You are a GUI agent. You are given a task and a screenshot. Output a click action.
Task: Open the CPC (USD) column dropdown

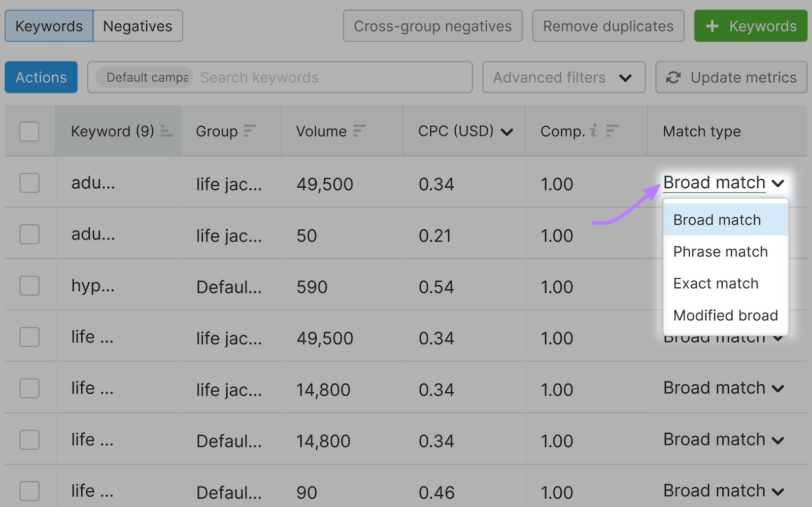tap(507, 131)
